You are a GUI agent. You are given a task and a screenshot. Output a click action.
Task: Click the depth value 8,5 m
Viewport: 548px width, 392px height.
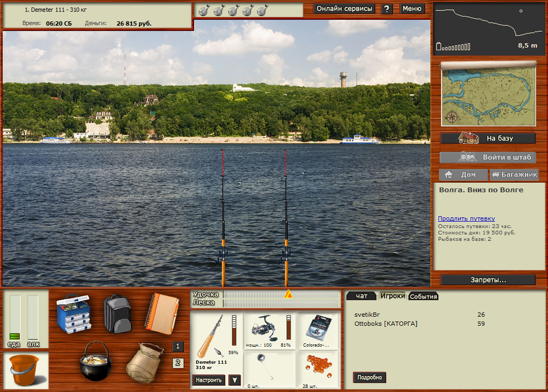click(x=527, y=45)
